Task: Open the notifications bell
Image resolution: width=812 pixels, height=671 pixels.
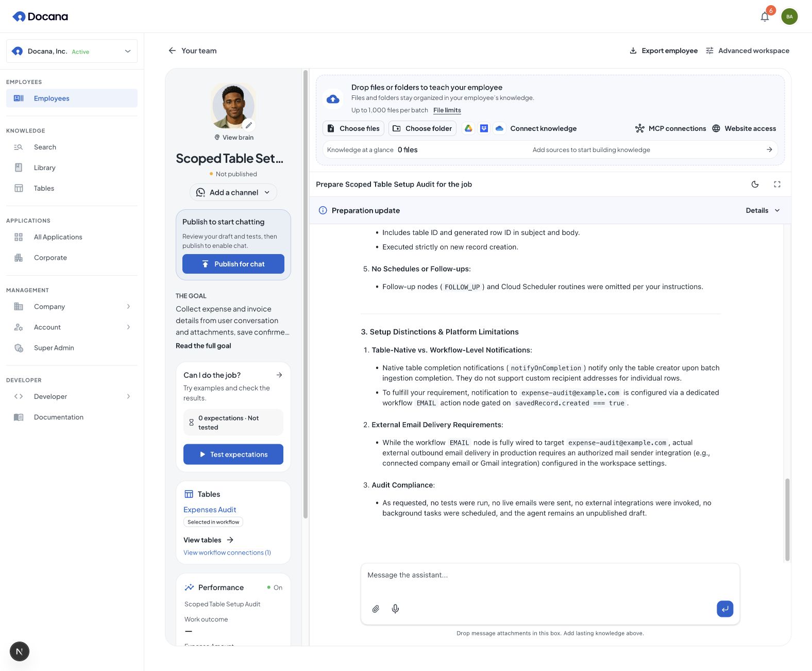Action: (765, 16)
